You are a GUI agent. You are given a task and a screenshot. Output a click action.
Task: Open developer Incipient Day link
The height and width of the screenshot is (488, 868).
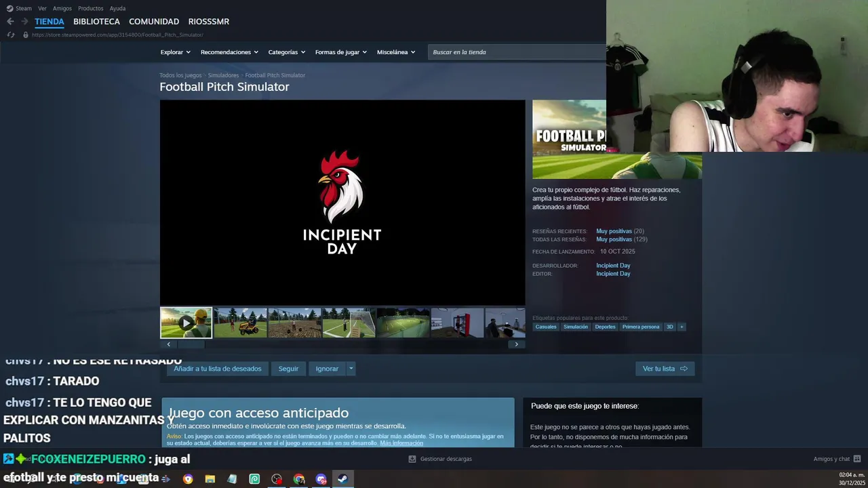(x=613, y=266)
